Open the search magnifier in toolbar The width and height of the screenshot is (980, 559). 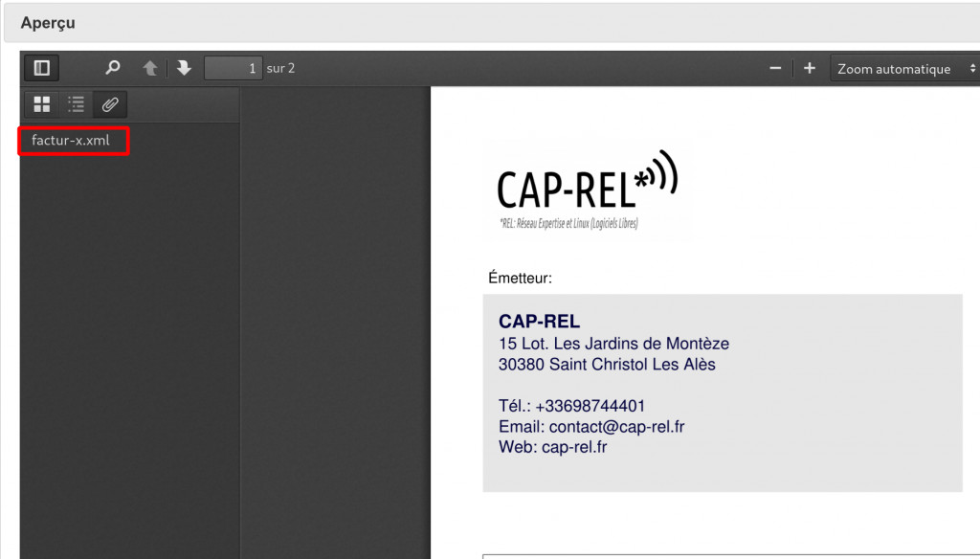113,68
